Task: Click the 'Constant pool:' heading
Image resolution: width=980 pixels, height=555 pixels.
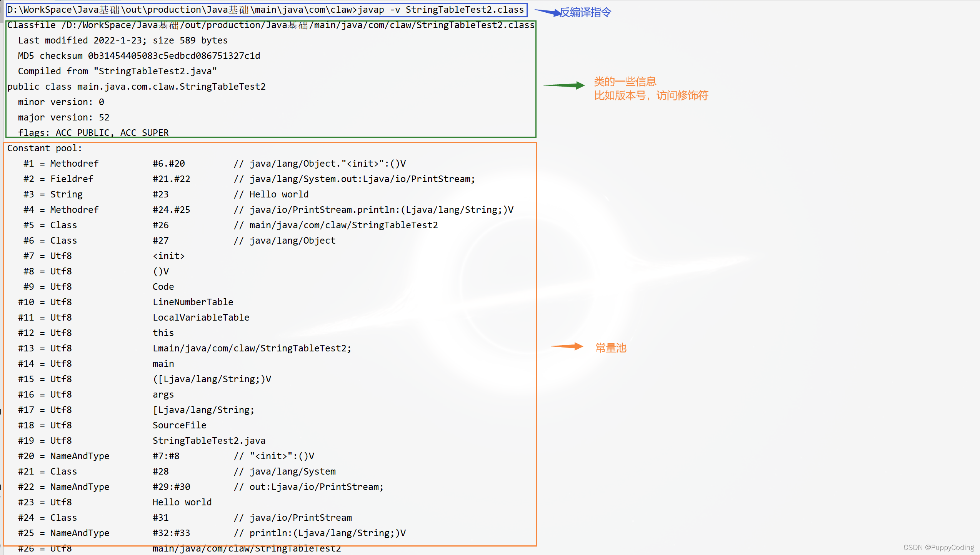Action: (x=44, y=148)
